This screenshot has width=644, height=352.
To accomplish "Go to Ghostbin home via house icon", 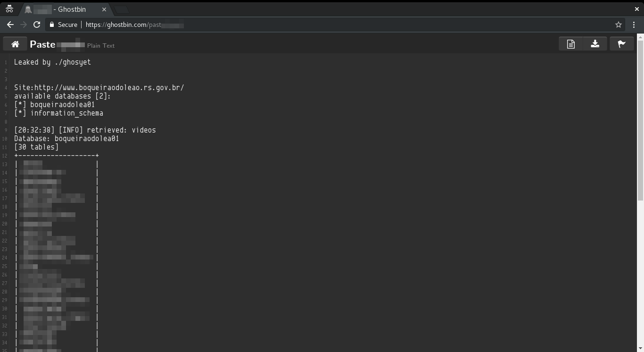I will pos(15,44).
